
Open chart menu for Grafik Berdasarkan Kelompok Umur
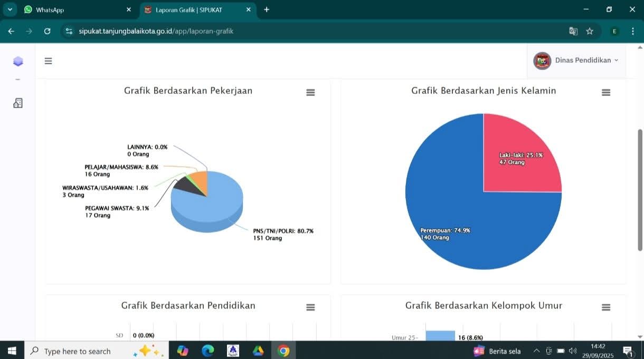pos(606,307)
